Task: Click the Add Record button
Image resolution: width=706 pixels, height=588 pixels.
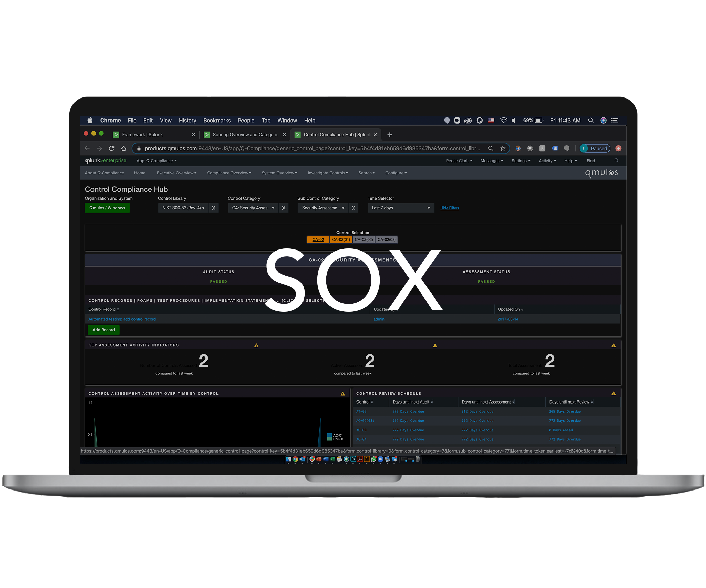Action: (x=103, y=330)
